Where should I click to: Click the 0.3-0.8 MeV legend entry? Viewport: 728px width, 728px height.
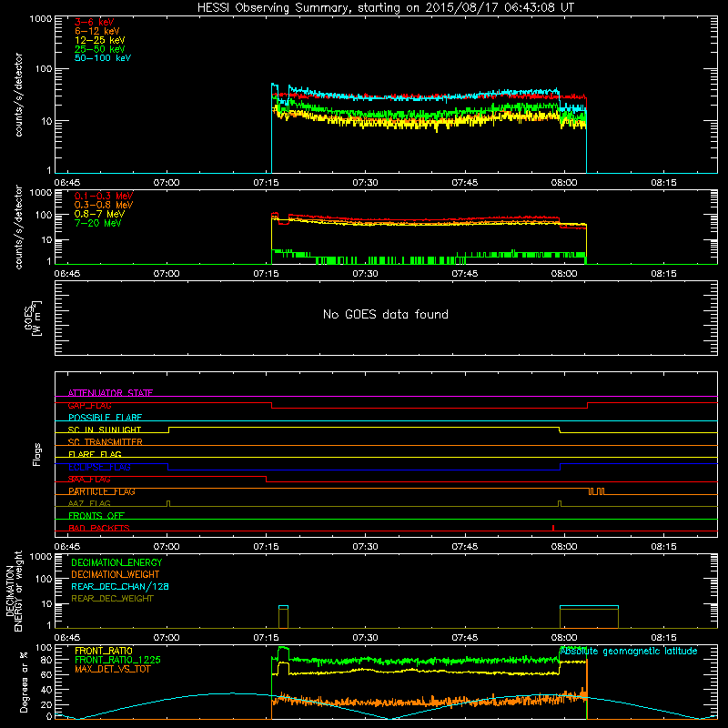pyautogui.click(x=104, y=206)
